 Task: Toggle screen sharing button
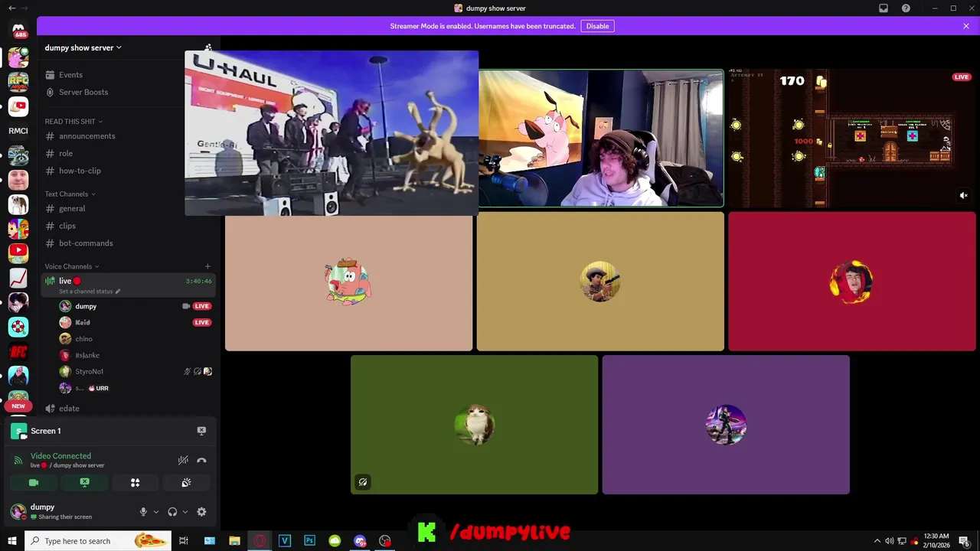coord(84,483)
